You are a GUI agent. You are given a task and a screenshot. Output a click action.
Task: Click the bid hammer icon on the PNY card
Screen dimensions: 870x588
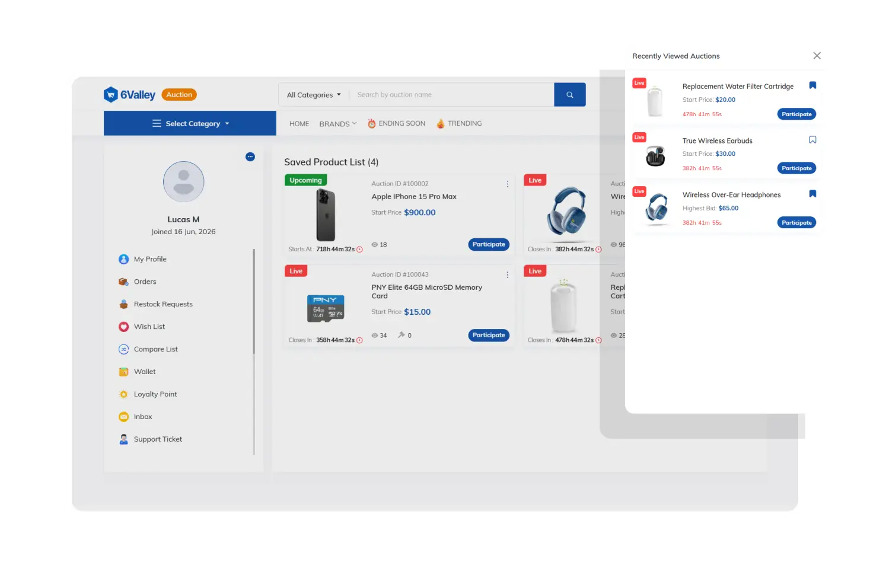[x=401, y=335]
